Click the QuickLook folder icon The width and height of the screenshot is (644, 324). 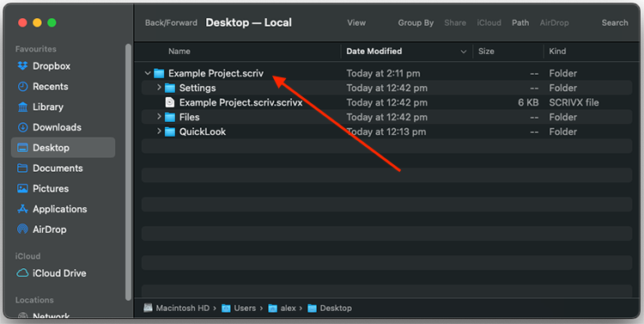point(170,131)
